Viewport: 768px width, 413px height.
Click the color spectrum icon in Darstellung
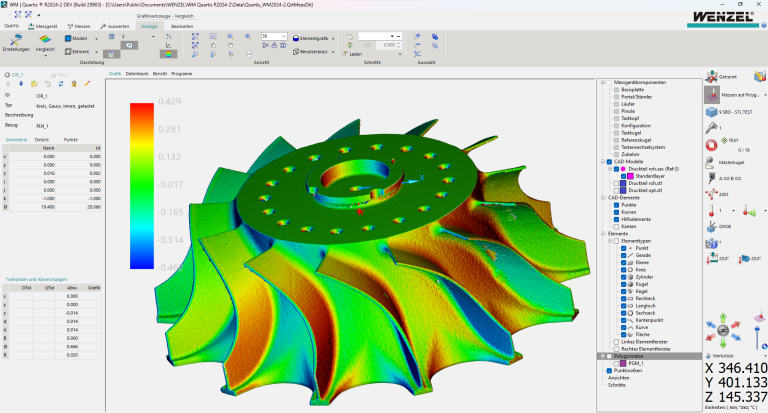click(x=168, y=53)
